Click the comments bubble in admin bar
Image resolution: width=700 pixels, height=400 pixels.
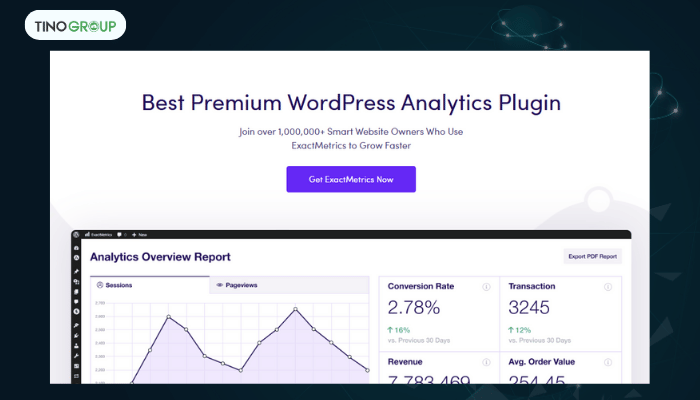point(120,234)
